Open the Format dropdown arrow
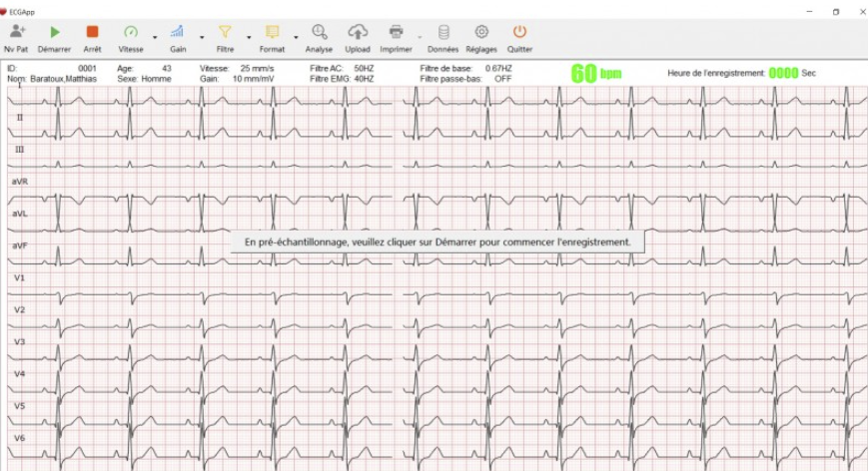868x471 pixels. pyautogui.click(x=296, y=38)
